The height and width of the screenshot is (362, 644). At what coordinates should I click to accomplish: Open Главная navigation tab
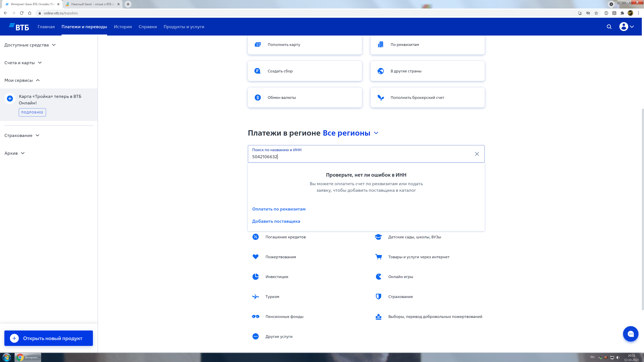point(46,27)
